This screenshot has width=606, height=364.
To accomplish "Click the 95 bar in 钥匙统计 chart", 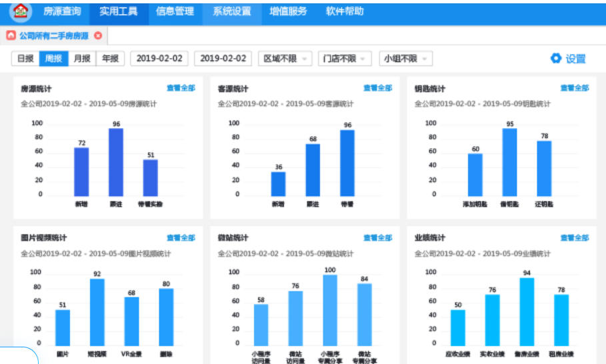I will click(510, 162).
